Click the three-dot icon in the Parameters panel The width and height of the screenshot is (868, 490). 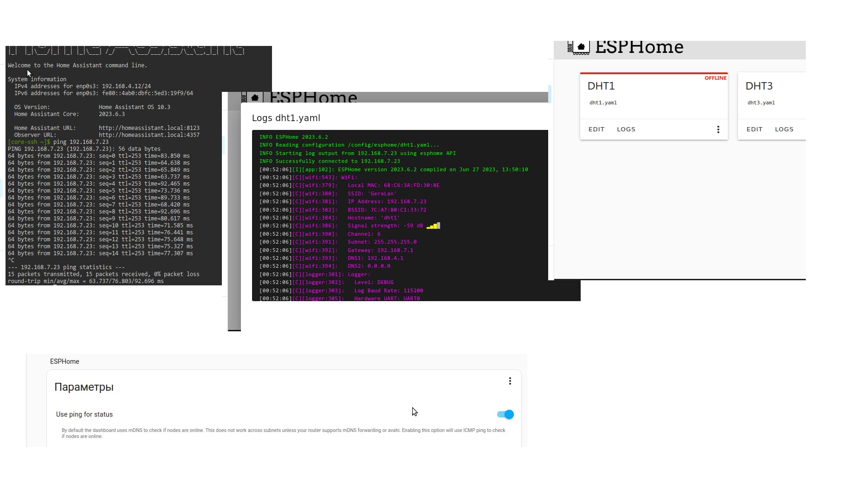pos(510,380)
